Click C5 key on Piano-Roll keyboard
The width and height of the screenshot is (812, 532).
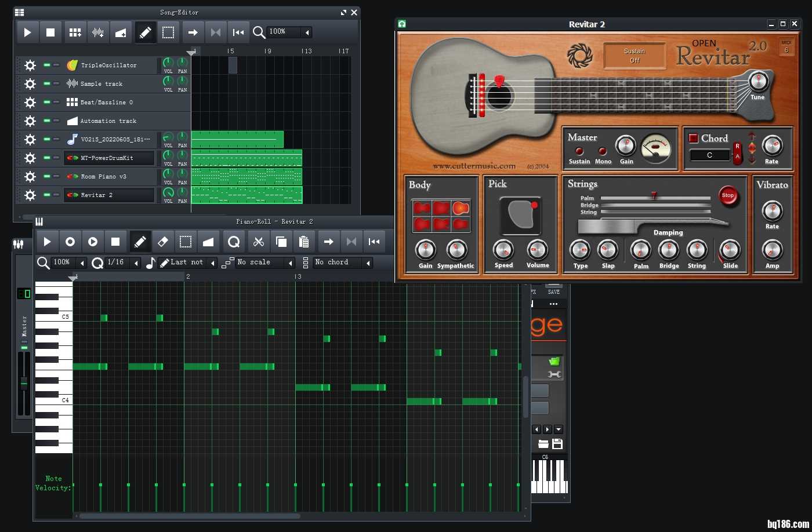point(54,317)
